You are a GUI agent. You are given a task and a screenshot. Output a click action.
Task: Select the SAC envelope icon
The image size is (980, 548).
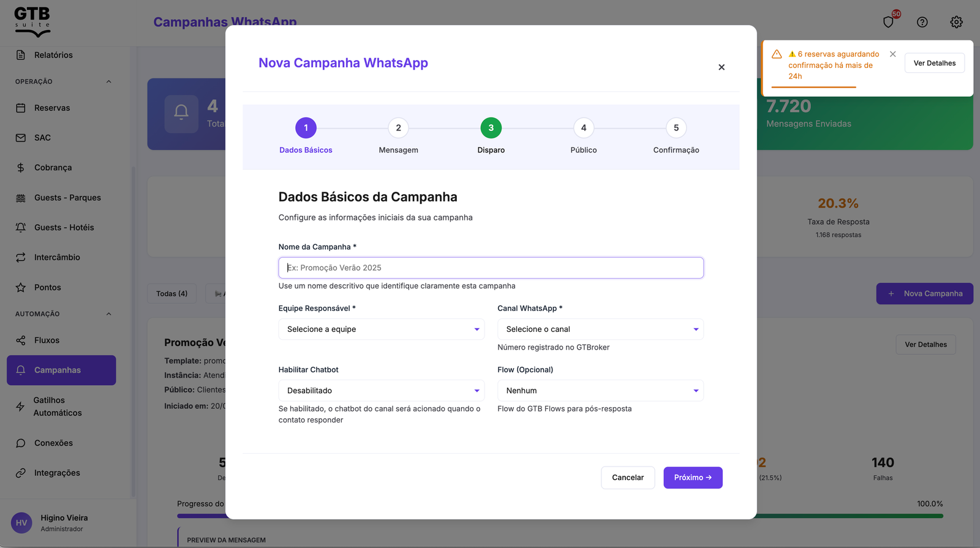coord(21,138)
